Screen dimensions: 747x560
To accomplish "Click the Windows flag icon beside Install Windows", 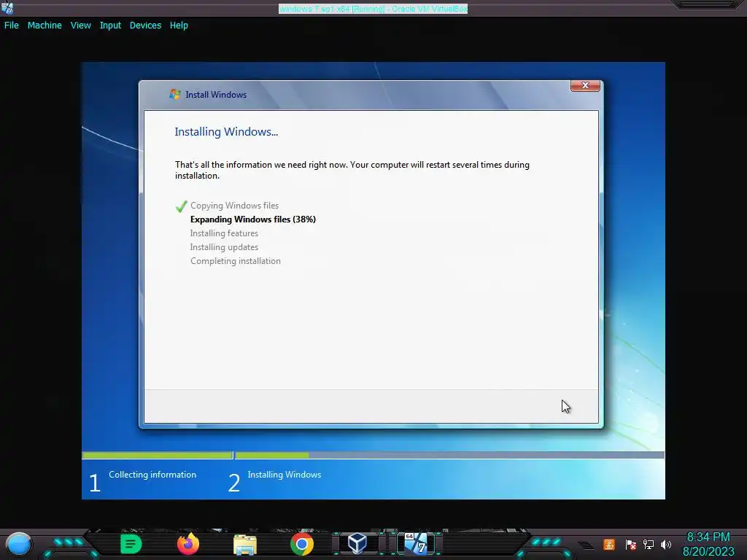I will 175,94.
